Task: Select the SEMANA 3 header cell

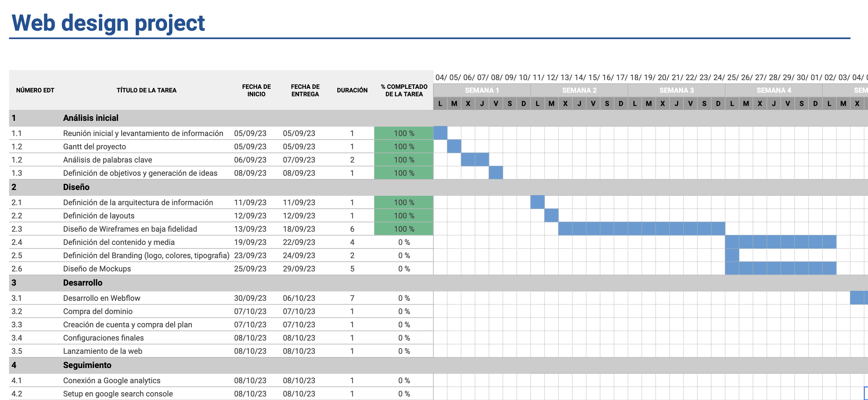Action: pos(677,90)
